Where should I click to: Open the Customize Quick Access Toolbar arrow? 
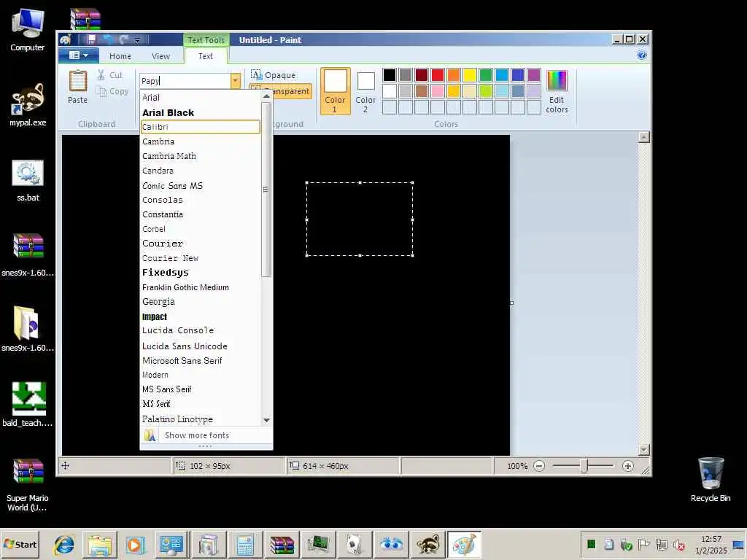click(x=137, y=40)
